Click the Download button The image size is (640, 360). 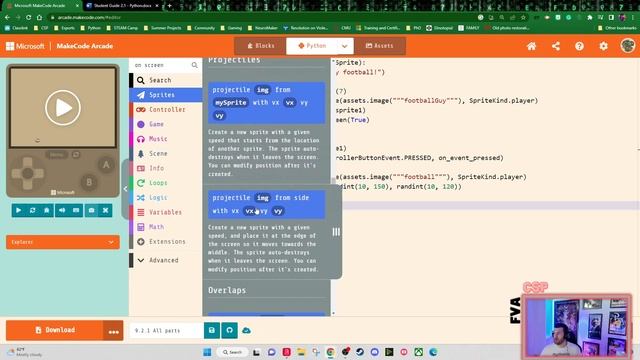[x=54, y=330]
